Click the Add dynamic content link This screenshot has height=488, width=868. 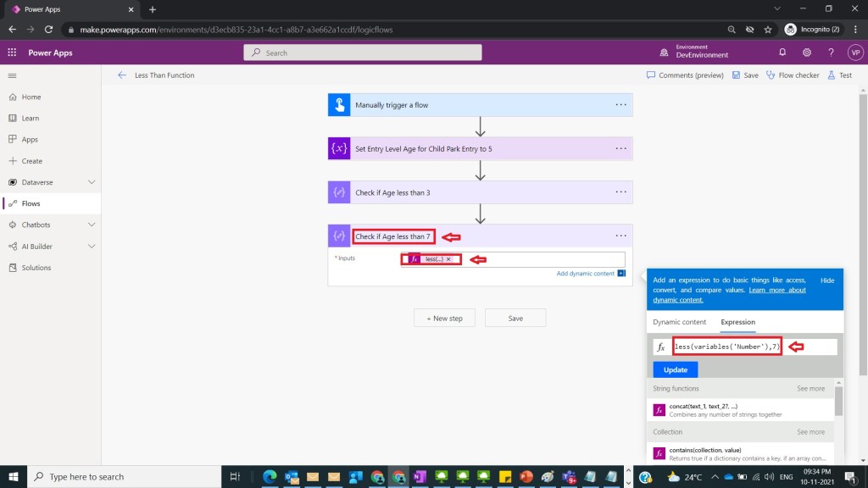click(x=585, y=274)
